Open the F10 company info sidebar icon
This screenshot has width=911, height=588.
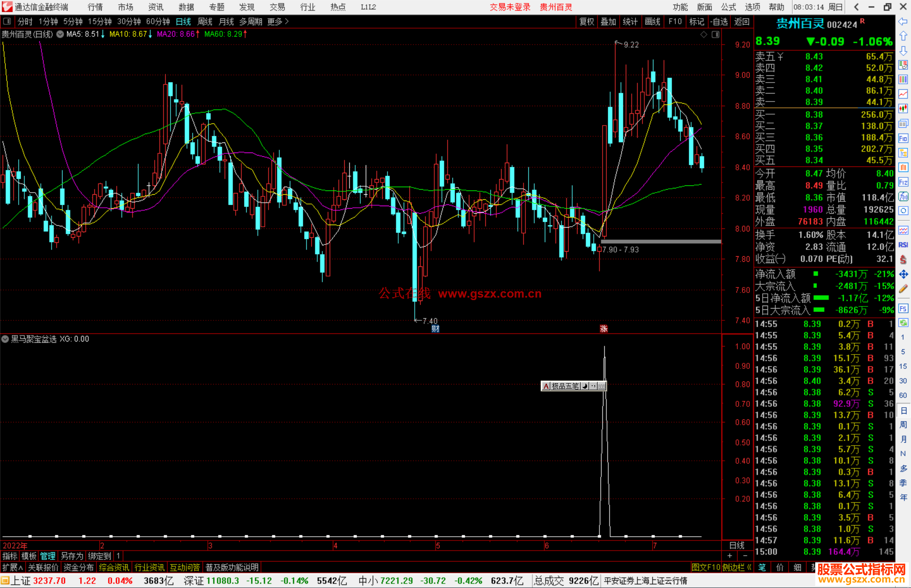(x=903, y=138)
